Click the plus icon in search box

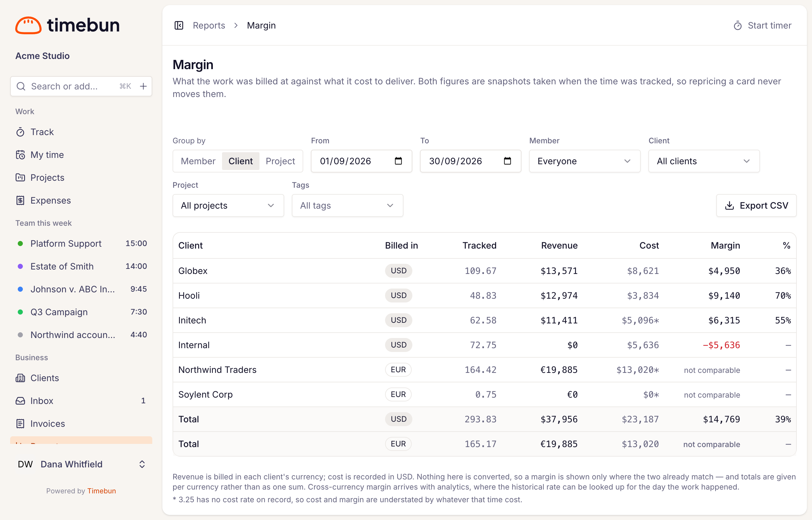143,87
